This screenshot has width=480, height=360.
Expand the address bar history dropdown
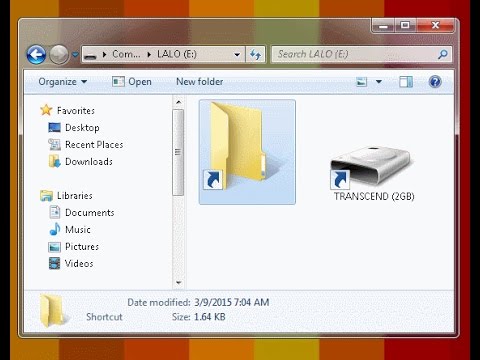pyautogui.click(x=237, y=54)
